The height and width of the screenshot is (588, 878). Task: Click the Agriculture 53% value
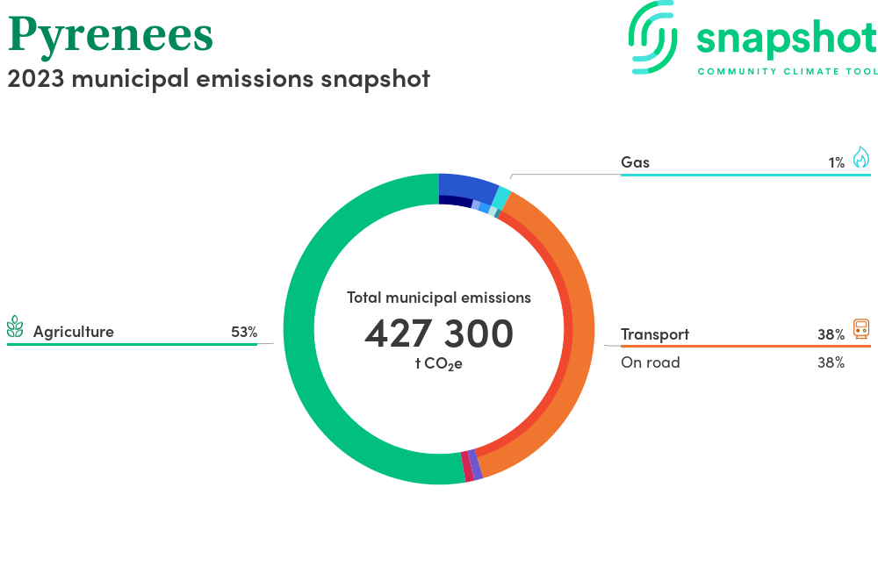click(x=244, y=332)
